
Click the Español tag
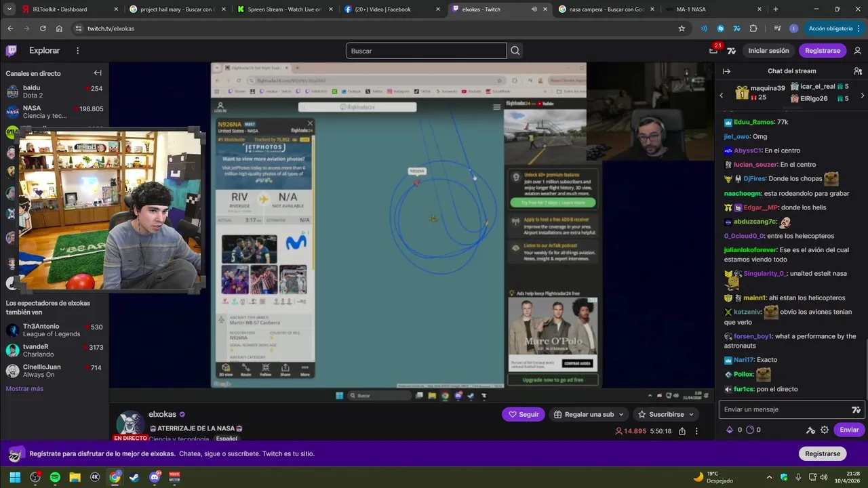(x=226, y=439)
